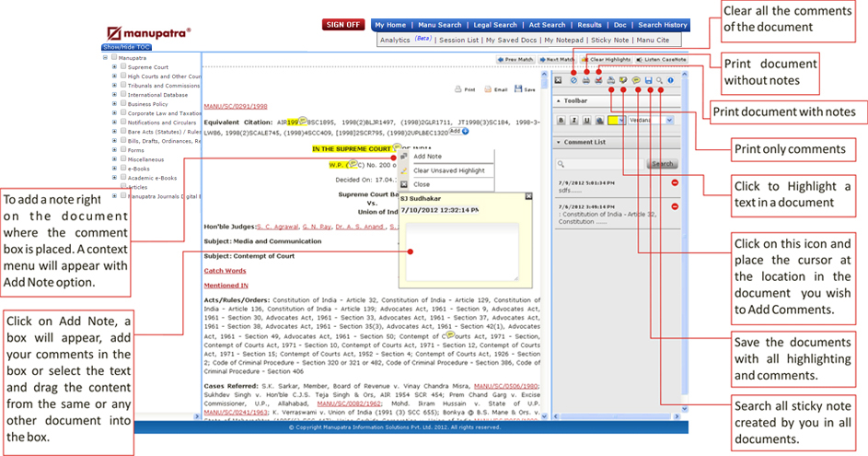868x456 pixels.
Task: Click the blue info icon in side panel
Action: coord(670,80)
